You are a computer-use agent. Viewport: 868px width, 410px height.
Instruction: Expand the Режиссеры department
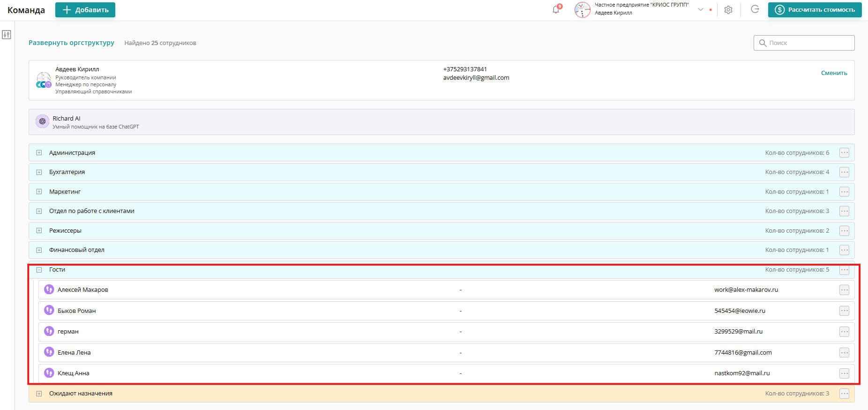[39, 231]
